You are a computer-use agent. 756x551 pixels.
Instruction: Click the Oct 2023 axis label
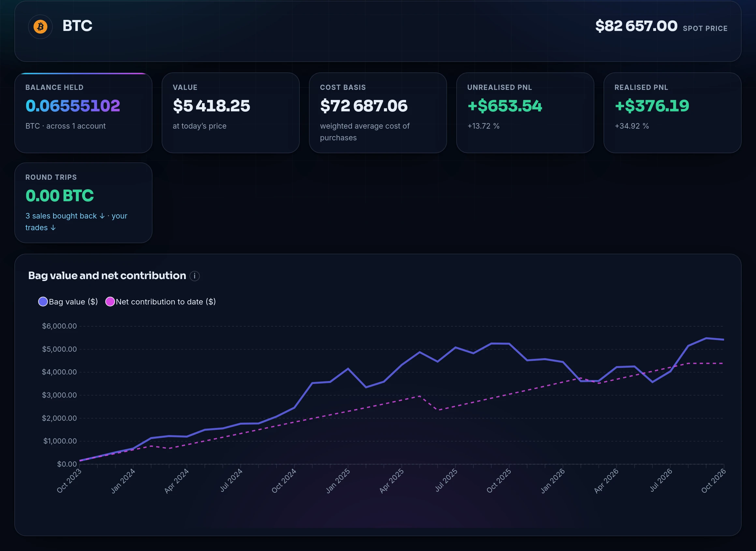[x=69, y=481]
